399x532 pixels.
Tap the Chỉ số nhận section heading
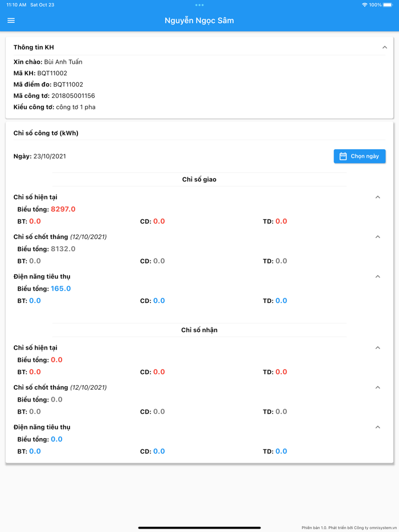pos(199,330)
